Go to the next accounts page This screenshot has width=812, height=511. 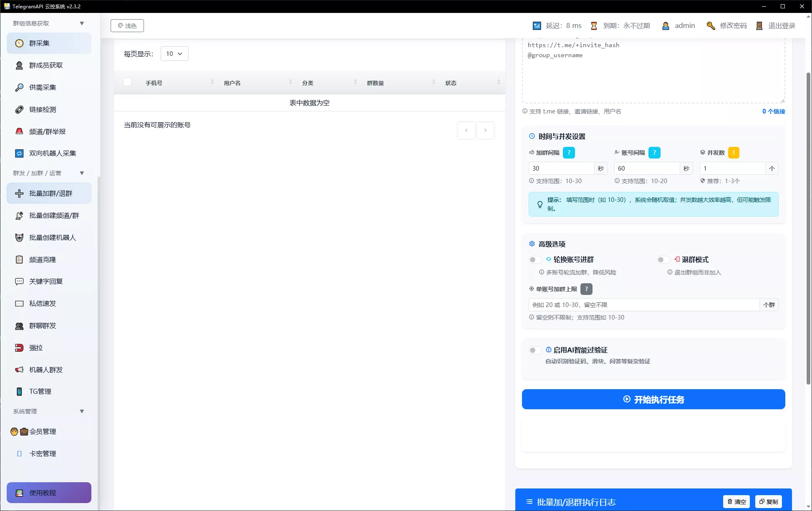[485, 130]
